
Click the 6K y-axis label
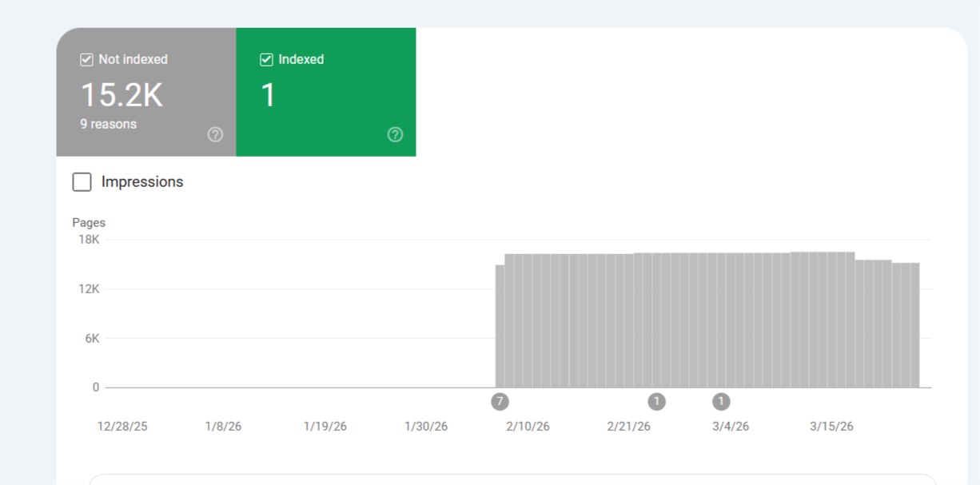point(90,339)
